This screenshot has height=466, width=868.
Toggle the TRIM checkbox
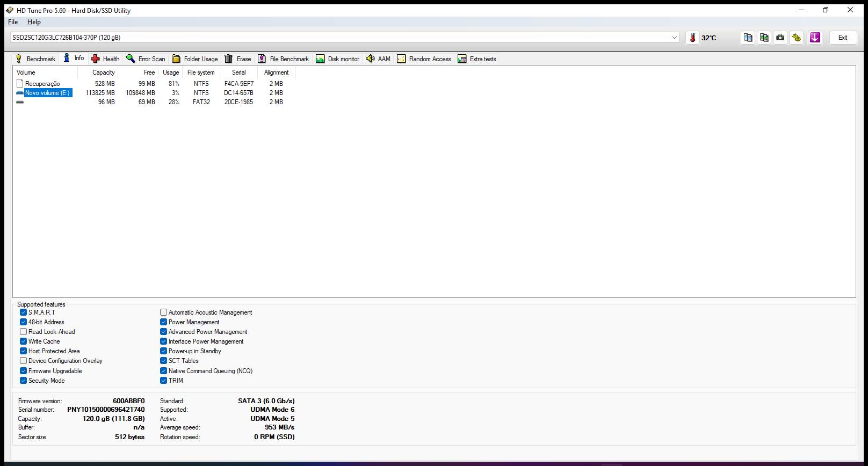point(163,381)
